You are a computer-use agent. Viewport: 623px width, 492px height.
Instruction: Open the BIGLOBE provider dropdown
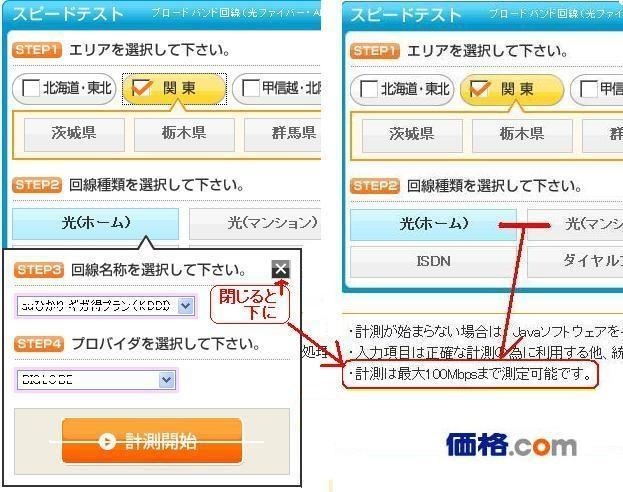tap(166, 380)
